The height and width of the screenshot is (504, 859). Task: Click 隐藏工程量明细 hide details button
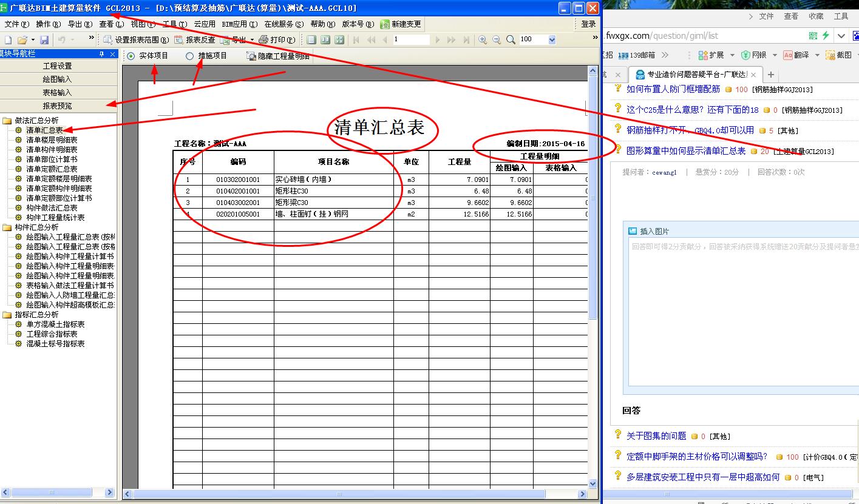(278, 56)
